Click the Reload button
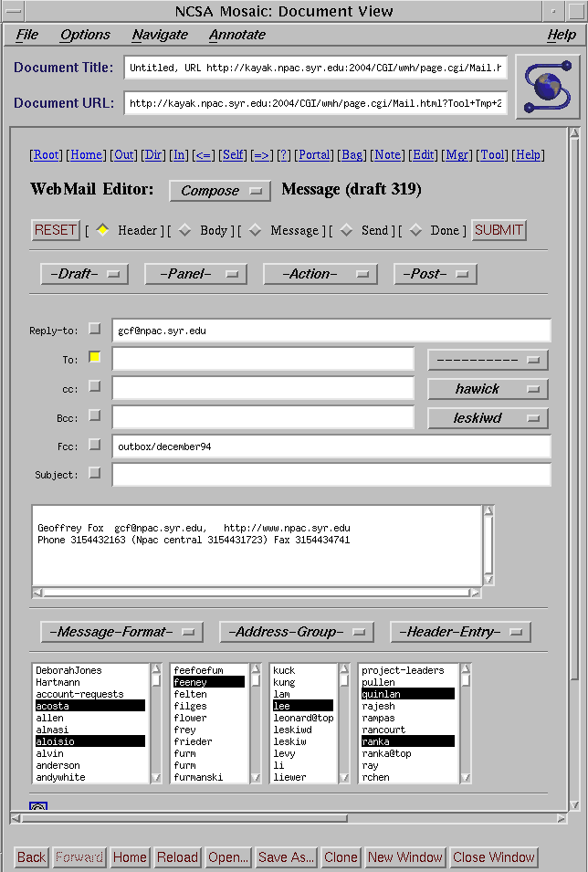588x872 pixels. click(x=177, y=857)
